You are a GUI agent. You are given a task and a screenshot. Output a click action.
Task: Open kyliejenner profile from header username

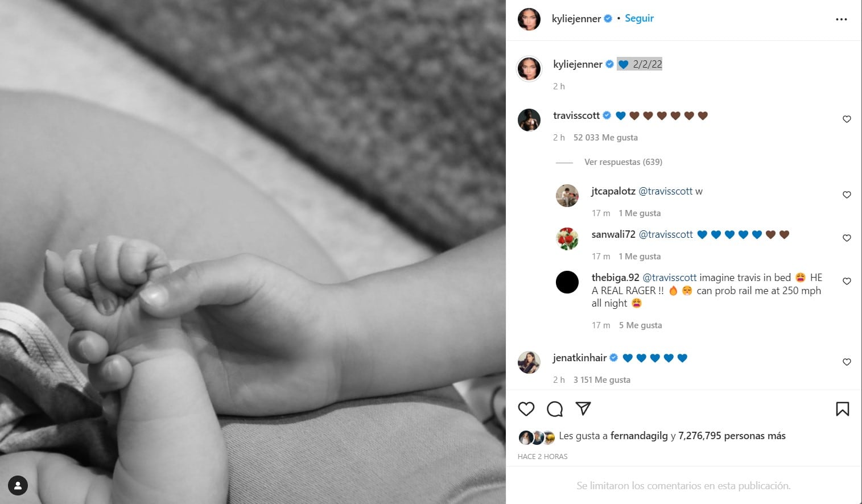click(x=576, y=19)
